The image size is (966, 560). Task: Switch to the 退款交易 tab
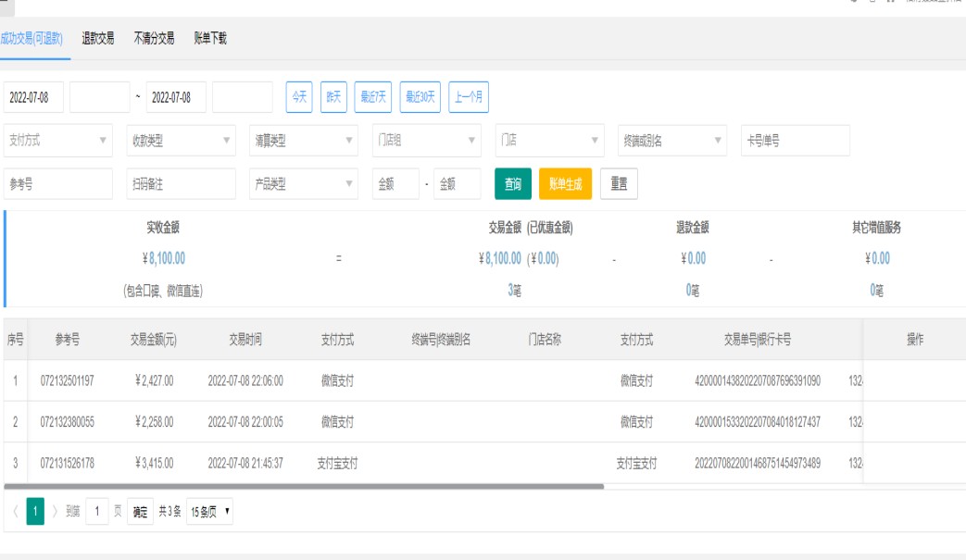pos(99,38)
